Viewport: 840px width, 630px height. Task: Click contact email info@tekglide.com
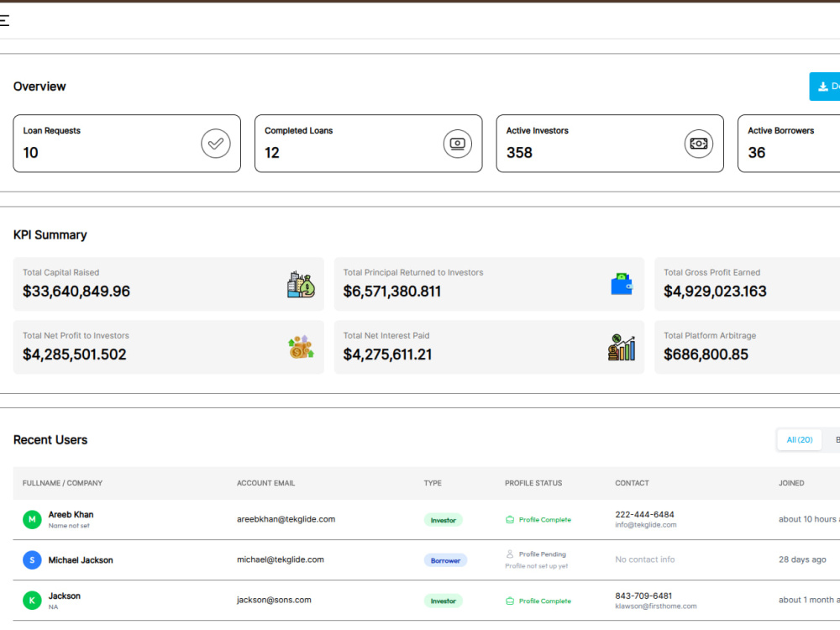pyautogui.click(x=645, y=525)
